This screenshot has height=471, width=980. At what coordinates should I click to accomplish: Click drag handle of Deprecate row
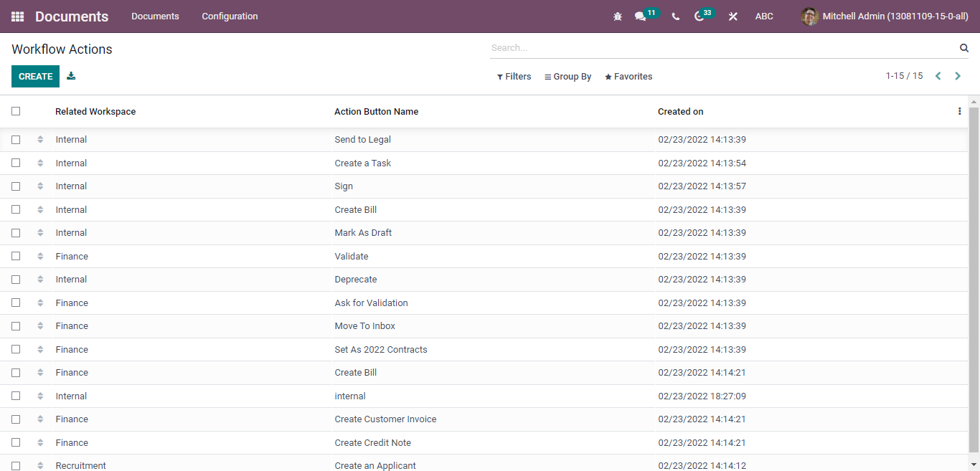click(x=40, y=280)
